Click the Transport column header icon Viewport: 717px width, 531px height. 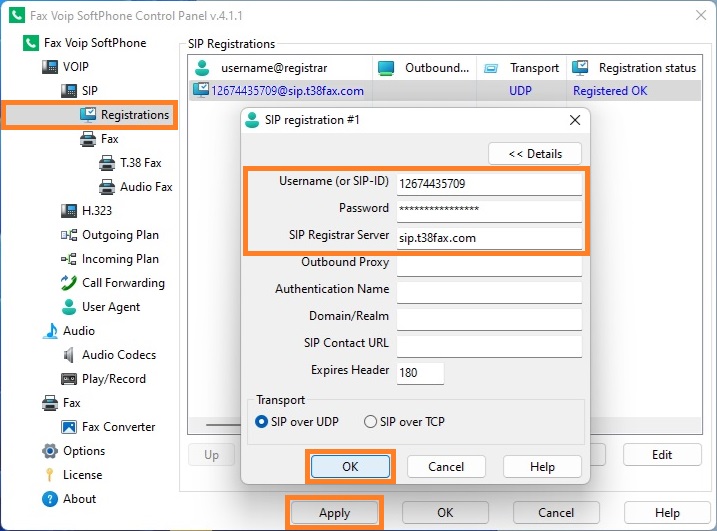491,68
